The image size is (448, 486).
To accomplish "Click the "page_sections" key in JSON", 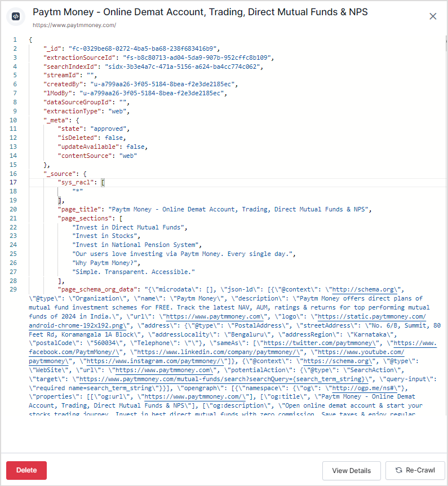I will 83,218.
